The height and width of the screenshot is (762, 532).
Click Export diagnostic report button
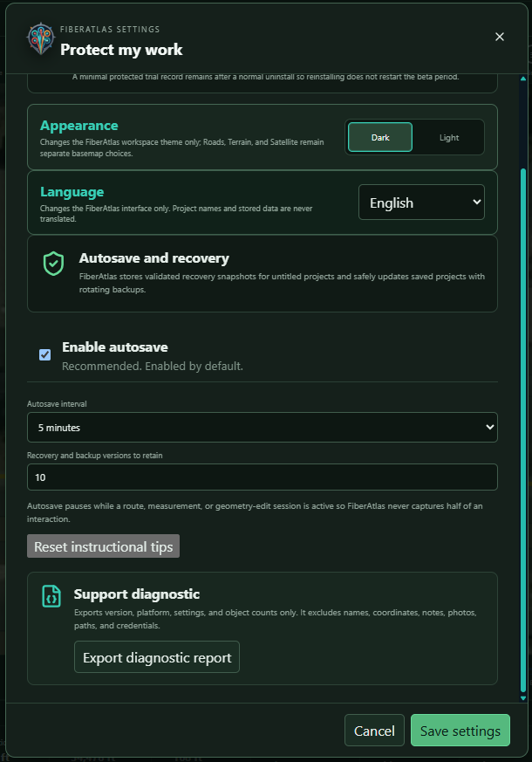point(157,657)
